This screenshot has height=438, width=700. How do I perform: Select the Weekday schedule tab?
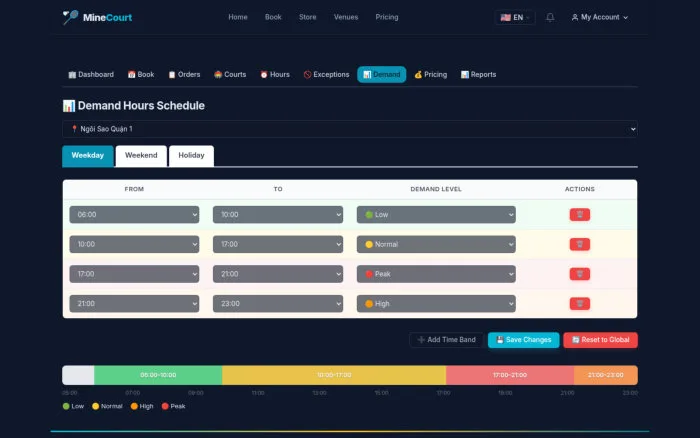[88, 156]
